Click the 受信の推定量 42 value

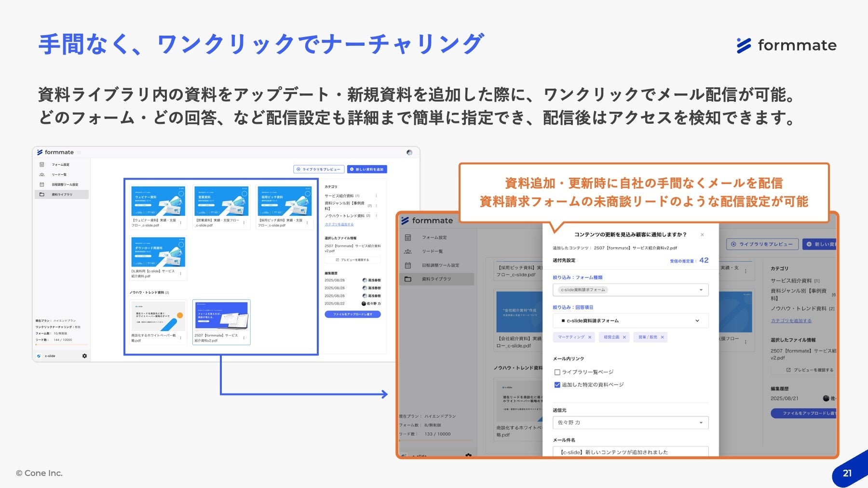tap(704, 260)
